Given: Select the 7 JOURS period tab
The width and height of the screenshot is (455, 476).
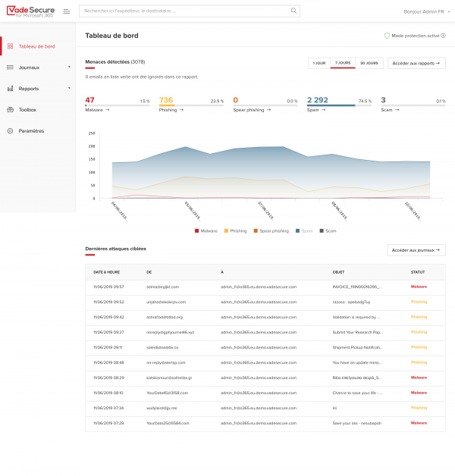Looking at the screenshot, I should 343,63.
